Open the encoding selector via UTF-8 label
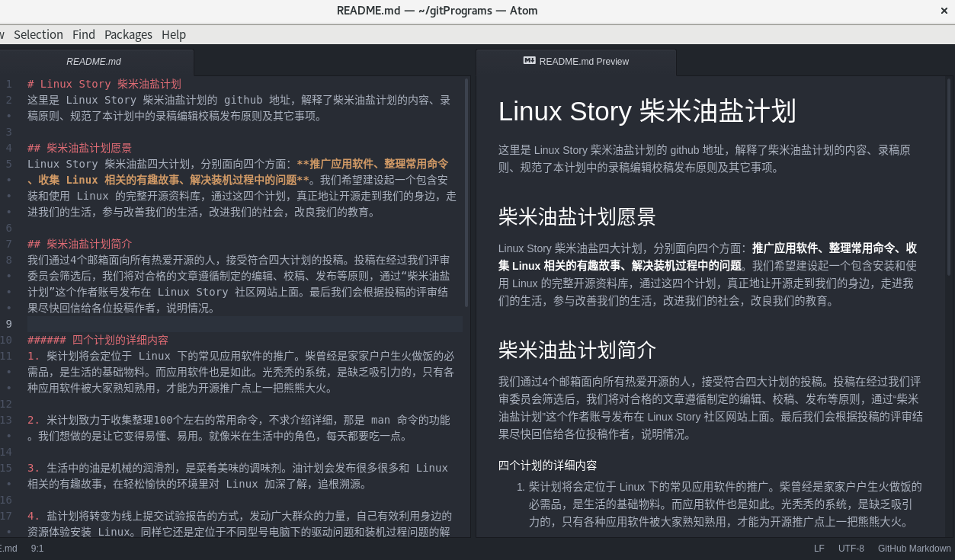Viewport: 955px width, 560px height. pyautogui.click(x=851, y=548)
